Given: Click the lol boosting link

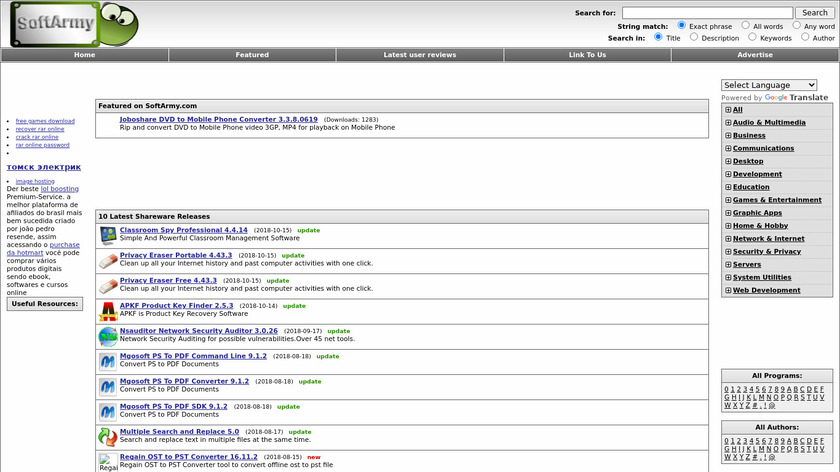Looking at the screenshot, I should [59, 189].
